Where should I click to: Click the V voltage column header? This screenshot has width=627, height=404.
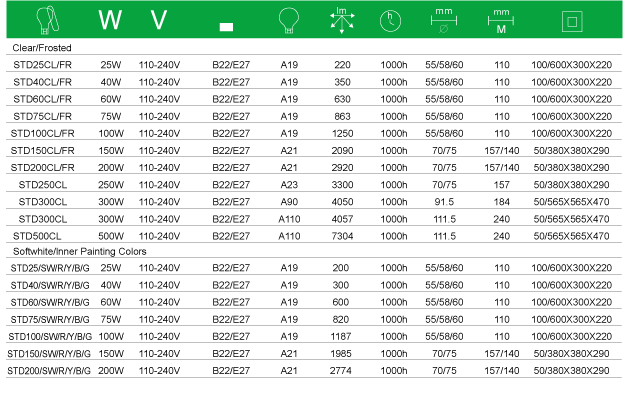[x=159, y=19]
